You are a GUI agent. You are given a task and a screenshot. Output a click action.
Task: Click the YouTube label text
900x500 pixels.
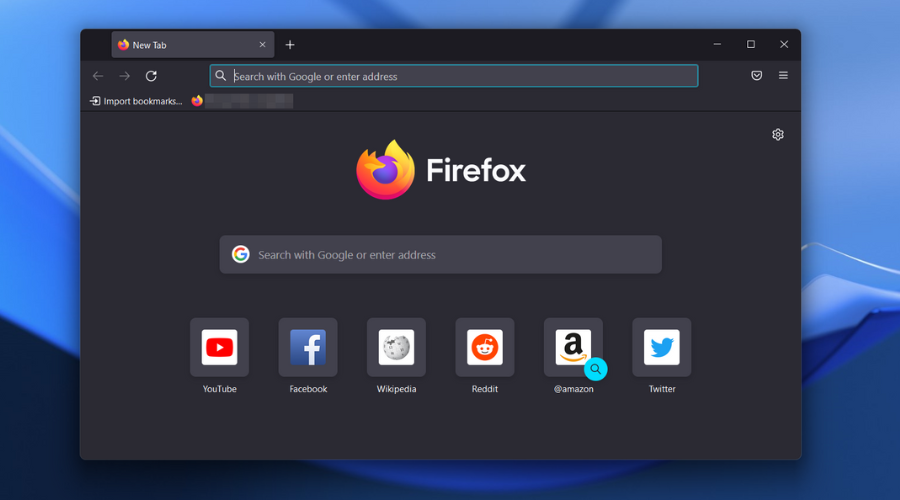(x=219, y=389)
